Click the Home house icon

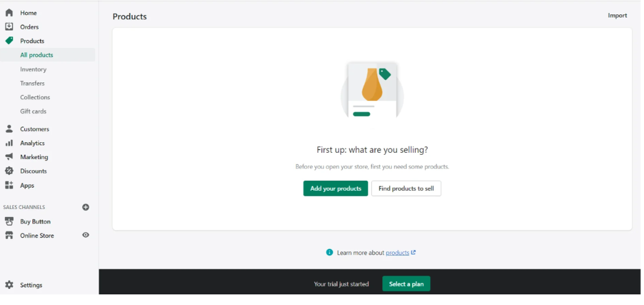[9, 12]
